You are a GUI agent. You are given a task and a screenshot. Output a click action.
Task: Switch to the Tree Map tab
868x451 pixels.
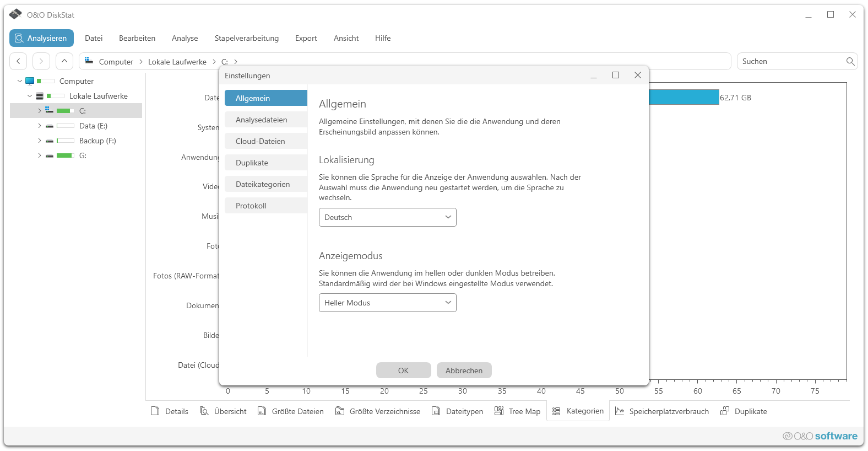[x=518, y=411]
